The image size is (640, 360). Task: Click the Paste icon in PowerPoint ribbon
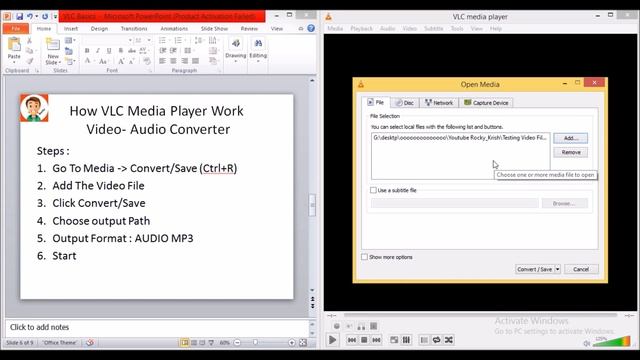14,44
